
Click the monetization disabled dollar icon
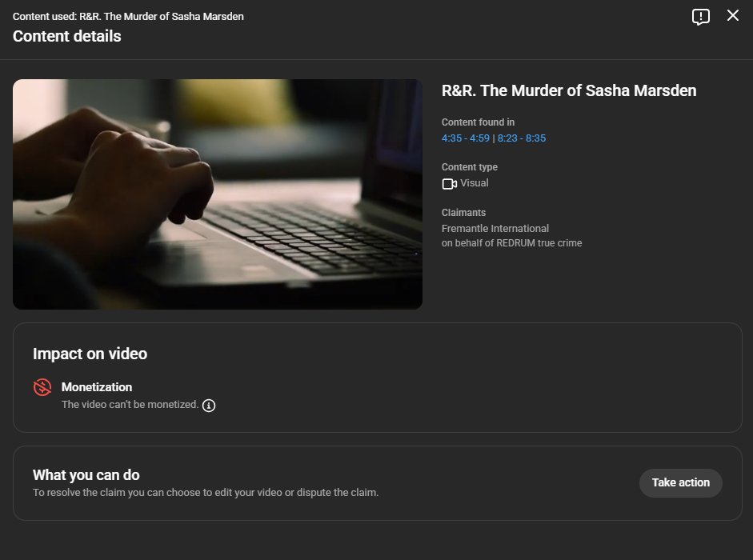42,387
